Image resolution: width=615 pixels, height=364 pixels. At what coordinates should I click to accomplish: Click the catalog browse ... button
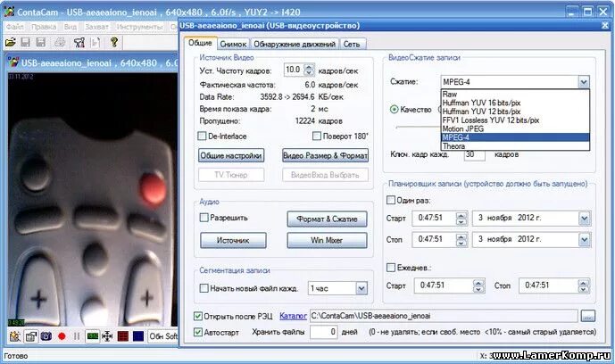(x=587, y=316)
